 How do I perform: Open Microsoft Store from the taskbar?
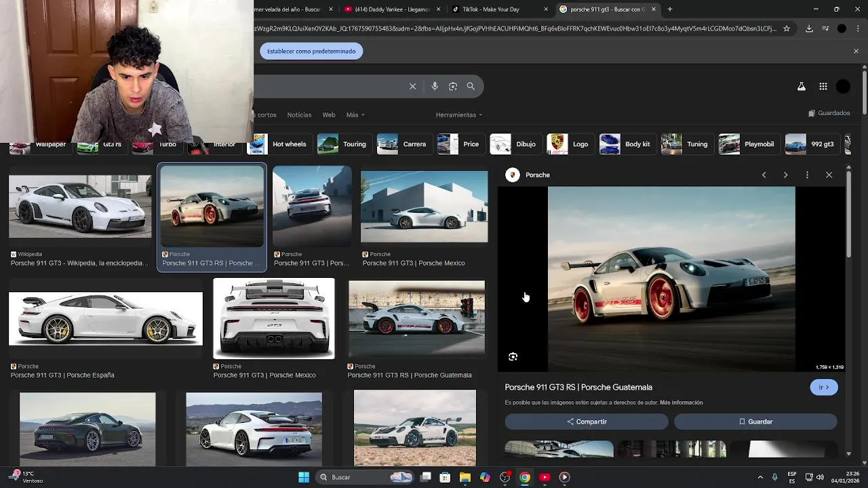click(445, 477)
